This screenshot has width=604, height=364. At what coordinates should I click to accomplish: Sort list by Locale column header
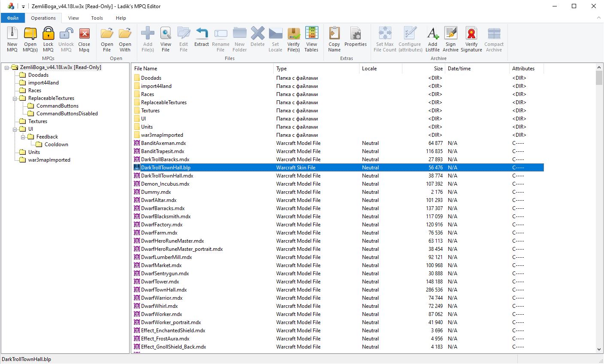381,69
